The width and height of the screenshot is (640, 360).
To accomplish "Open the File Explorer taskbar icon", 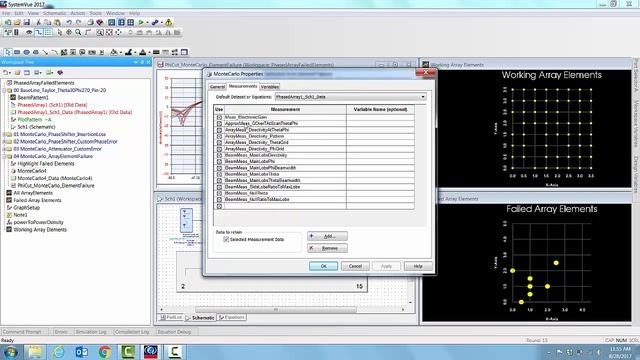I will 35,351.
